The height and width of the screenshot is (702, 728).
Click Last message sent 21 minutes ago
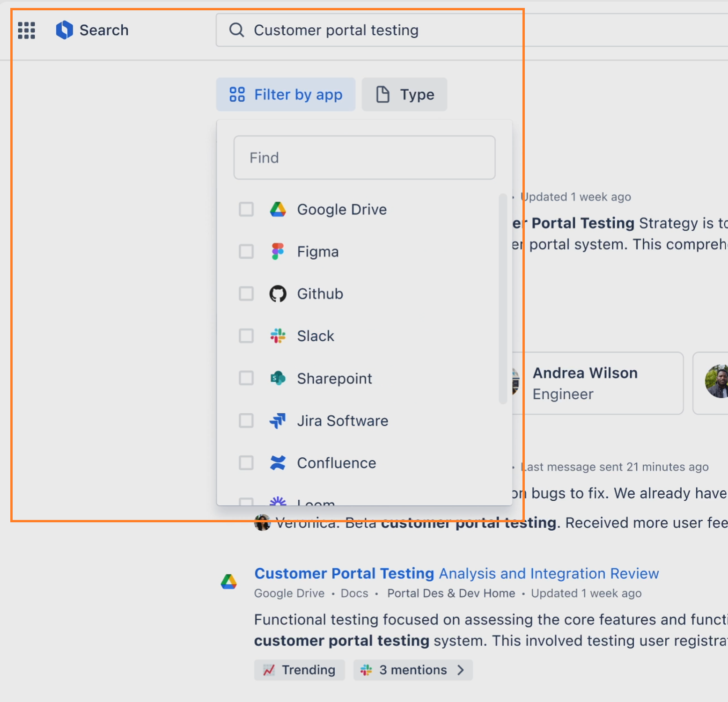pyautogui.click(x=615, y=467)
